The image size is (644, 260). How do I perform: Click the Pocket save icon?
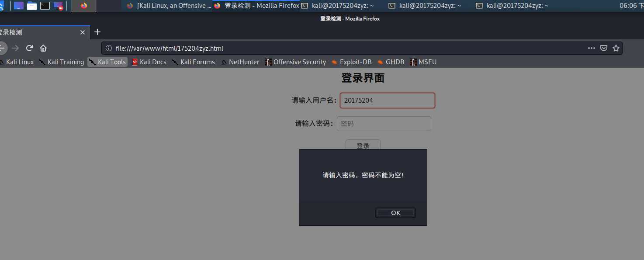[x=603, y=48]
